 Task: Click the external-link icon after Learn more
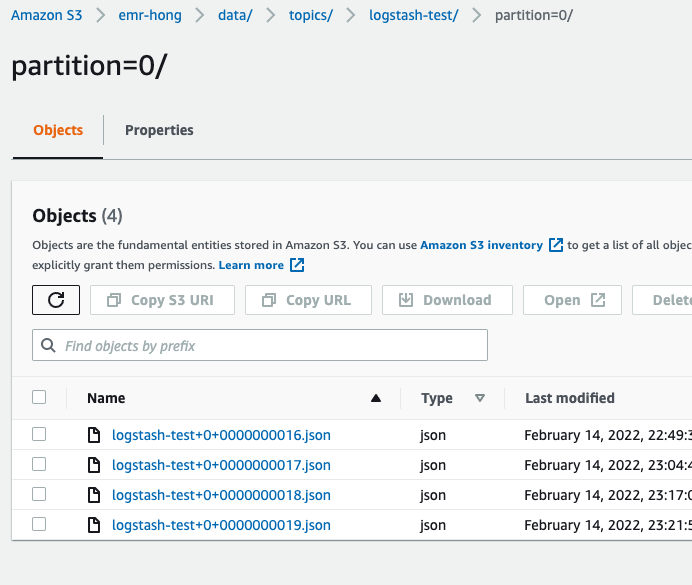pyautogui.click(x=297, y=265)
